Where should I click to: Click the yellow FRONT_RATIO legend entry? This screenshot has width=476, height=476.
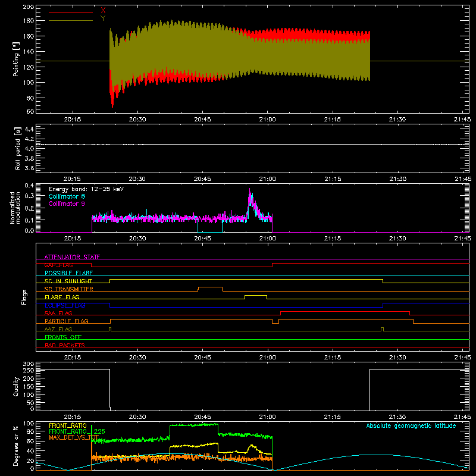coord(68,425)
